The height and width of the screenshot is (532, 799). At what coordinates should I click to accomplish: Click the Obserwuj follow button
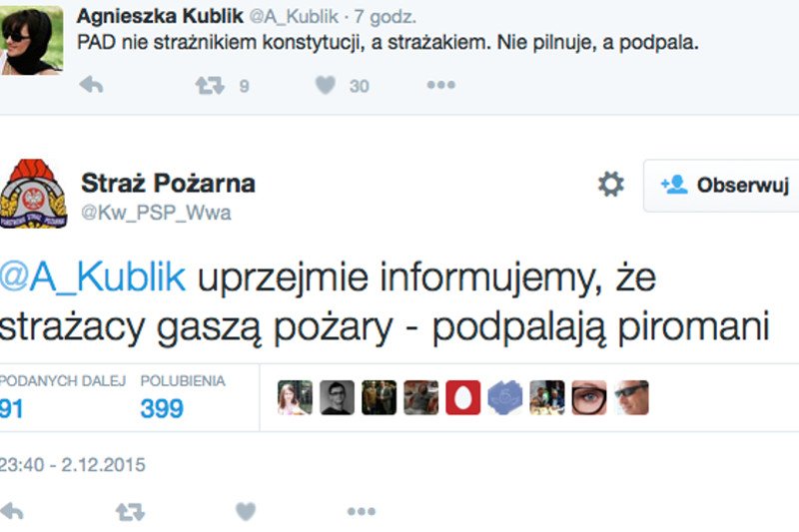click(x=725, y=185)
